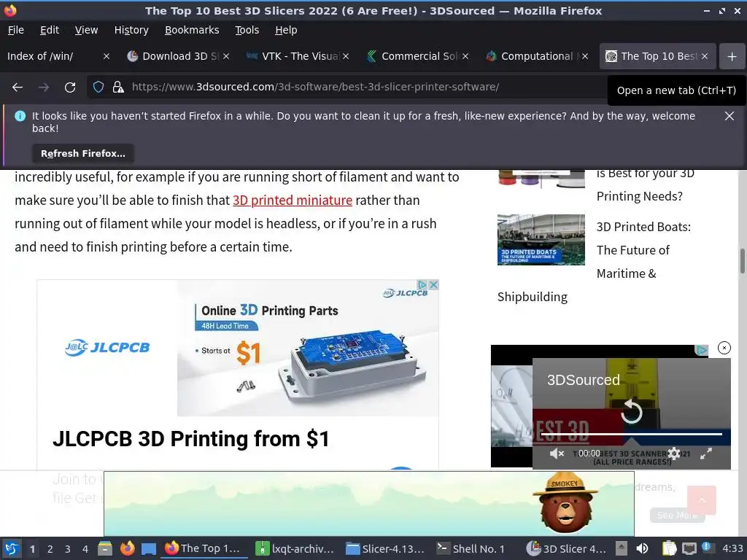Open the 3D Printed Boats thumbnail image
Screen dimensions: 747x560
coord(541,239)
